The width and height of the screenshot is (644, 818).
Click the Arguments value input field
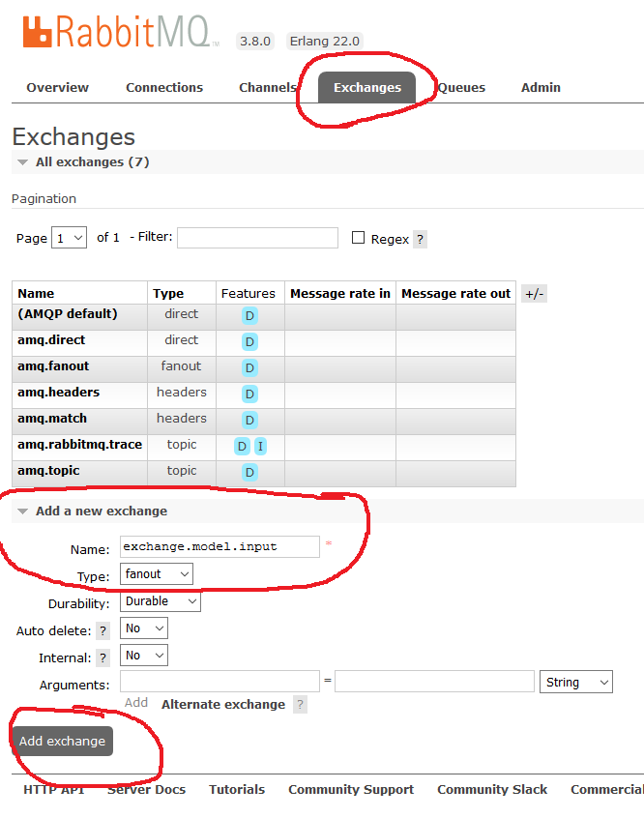tap(435, 682)
